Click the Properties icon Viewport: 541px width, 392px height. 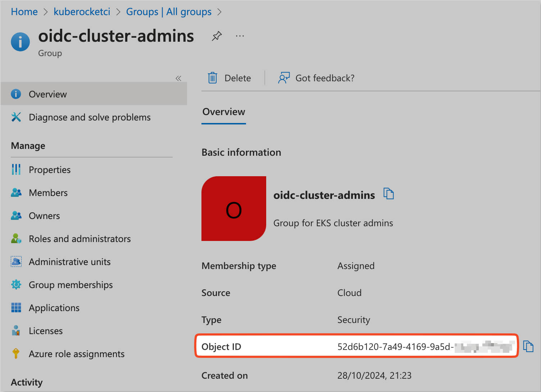pyautogui.click(x=16, y=169)
